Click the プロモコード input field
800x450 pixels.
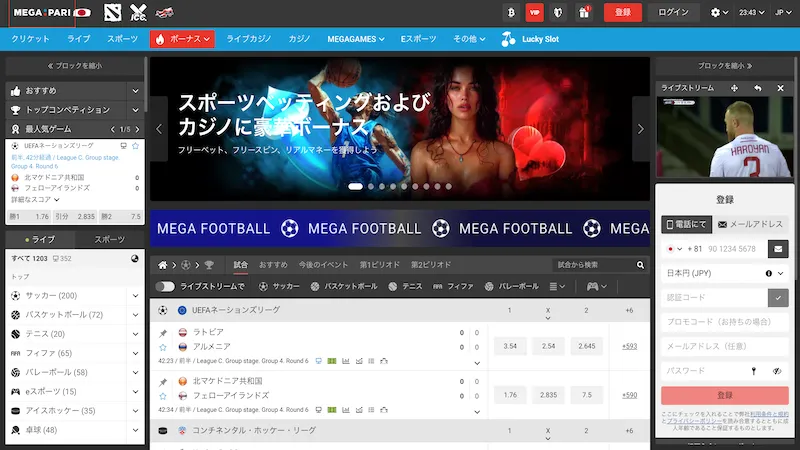pyautogui.click(x=724, y=322)
